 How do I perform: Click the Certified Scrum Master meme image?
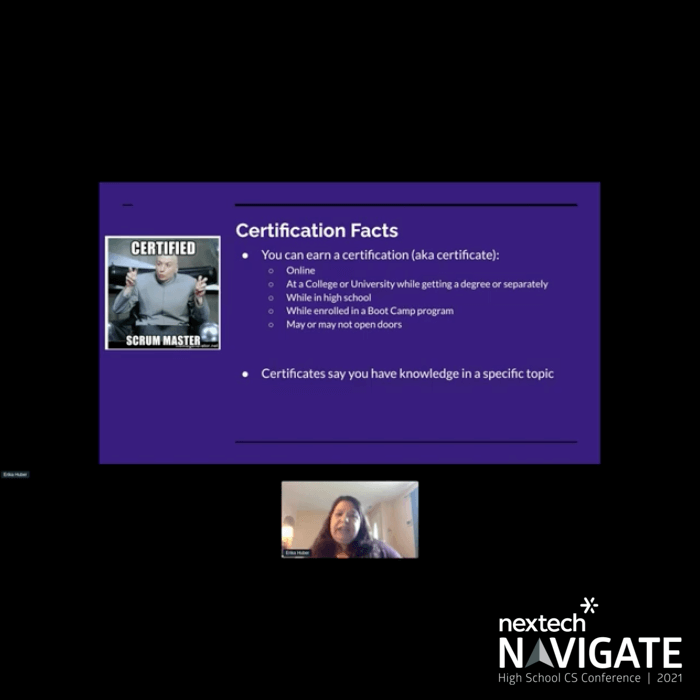tap(163, 293)
